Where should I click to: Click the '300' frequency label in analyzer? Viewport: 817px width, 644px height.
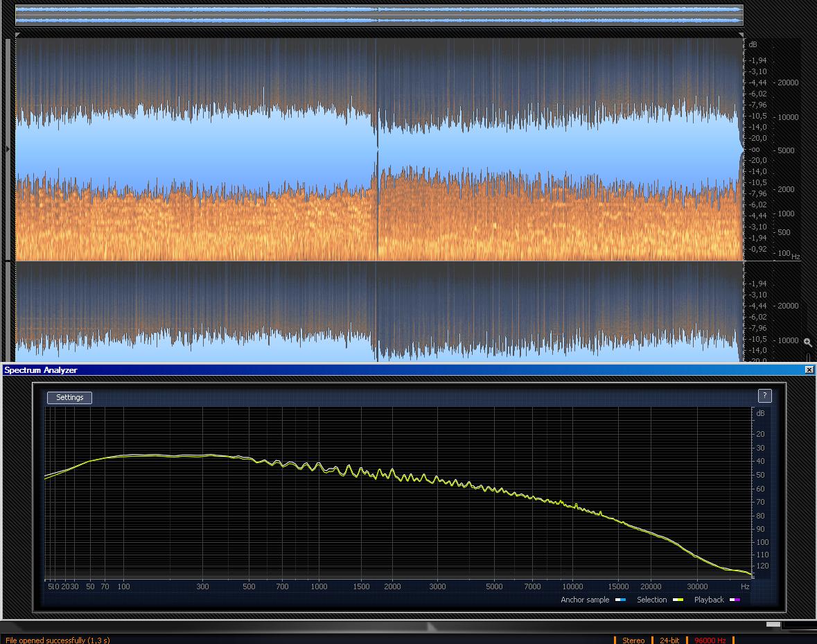coord(202,586)
